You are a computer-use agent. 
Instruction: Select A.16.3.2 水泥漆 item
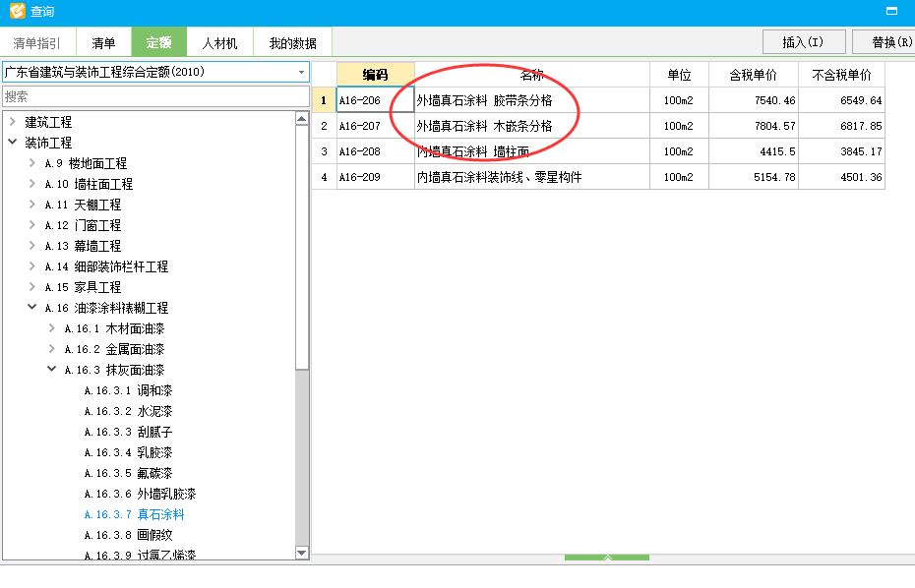coord(128,411)
